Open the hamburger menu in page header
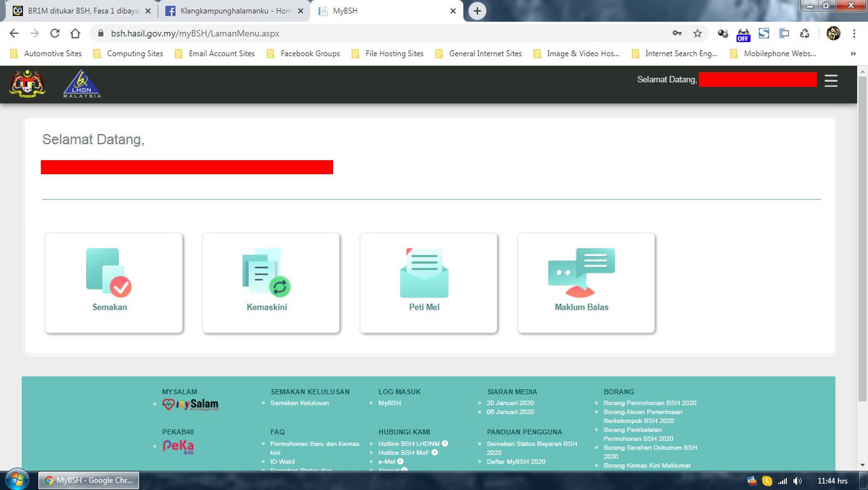The image size is (868, 490). [x=831, y=81]
